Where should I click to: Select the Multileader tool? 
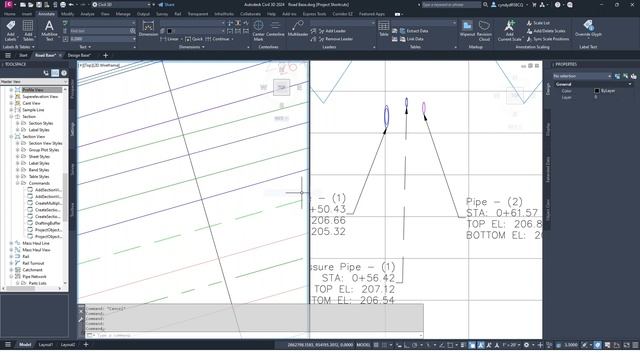298,29
